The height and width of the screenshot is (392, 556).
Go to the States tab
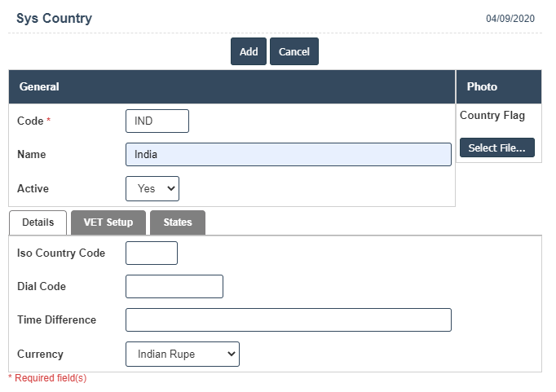(177, 222)
